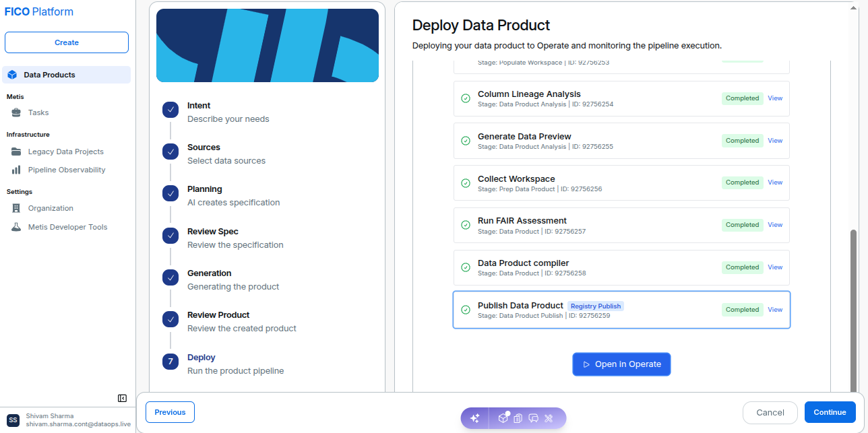Screen dimensions: 868x433
Task: Click the Tasks briefcase icon
Action: point(16,112)
